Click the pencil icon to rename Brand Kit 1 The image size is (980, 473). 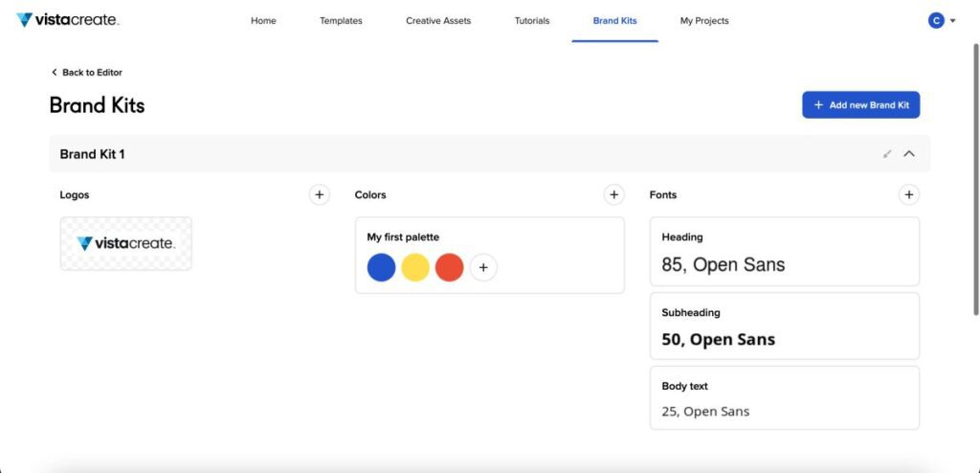[x=887, y=154]
